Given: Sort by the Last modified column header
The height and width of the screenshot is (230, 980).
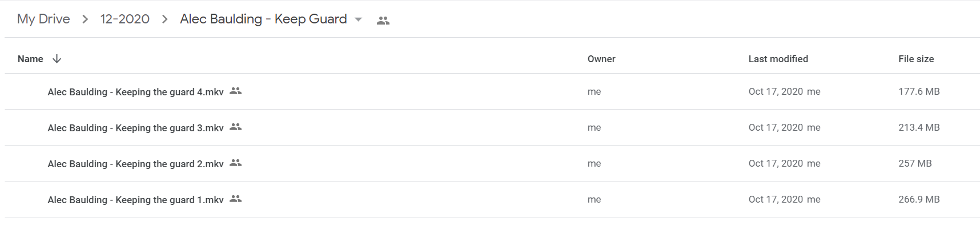Looking at the screenshot, I should [778, 59].
